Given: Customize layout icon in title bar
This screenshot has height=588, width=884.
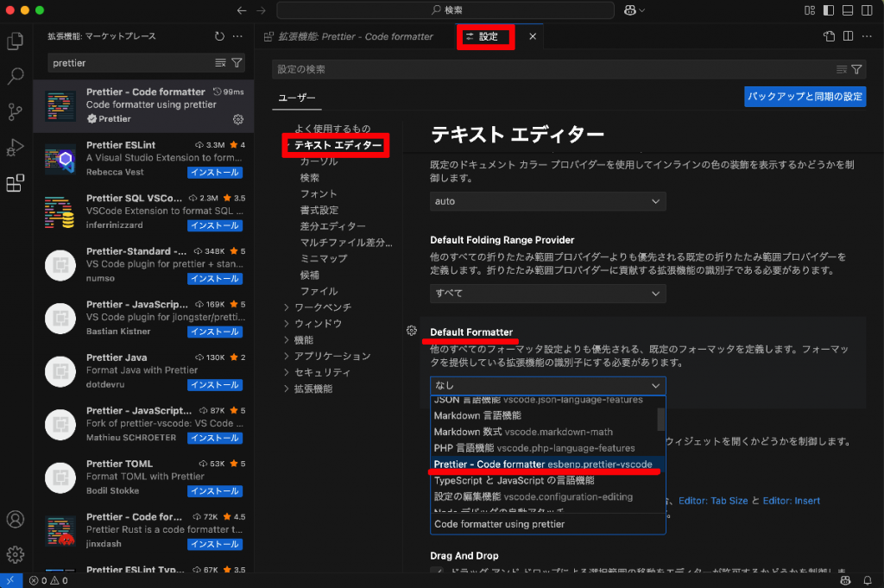Looking at the screenshot, I should tap(810, 10).
